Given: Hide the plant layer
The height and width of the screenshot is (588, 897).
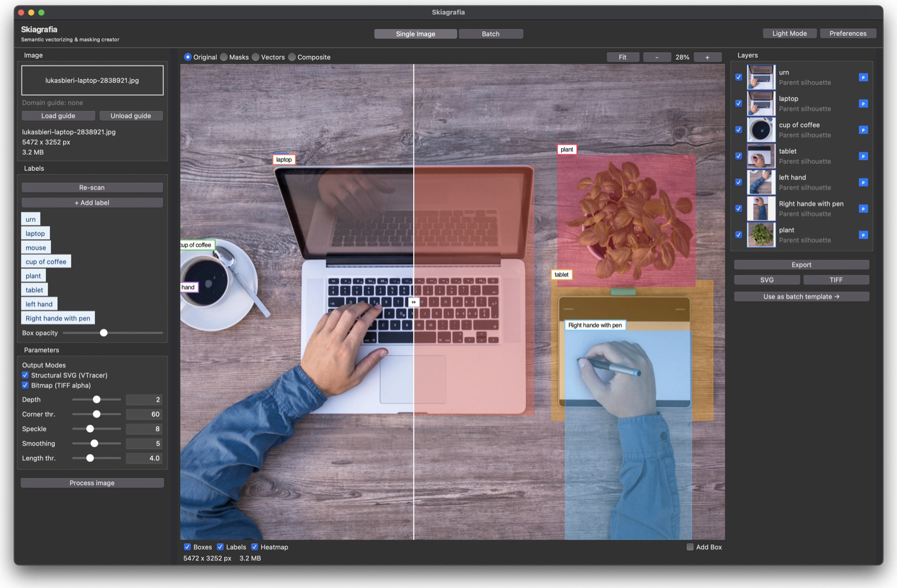Looking at the screenshot, I should [x=738, y=235].
